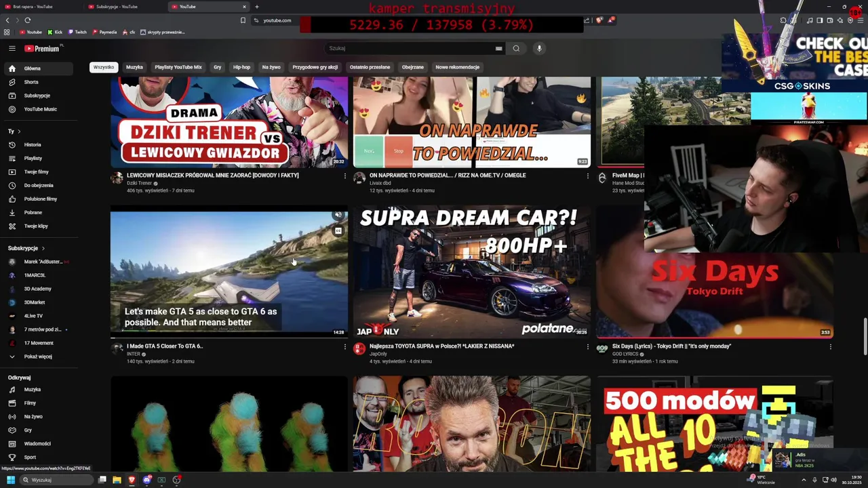Open the YouTube hamburger guide menu
Viewport: 868px width, 488px height.
pyautogui.click(x=12, y=48)
